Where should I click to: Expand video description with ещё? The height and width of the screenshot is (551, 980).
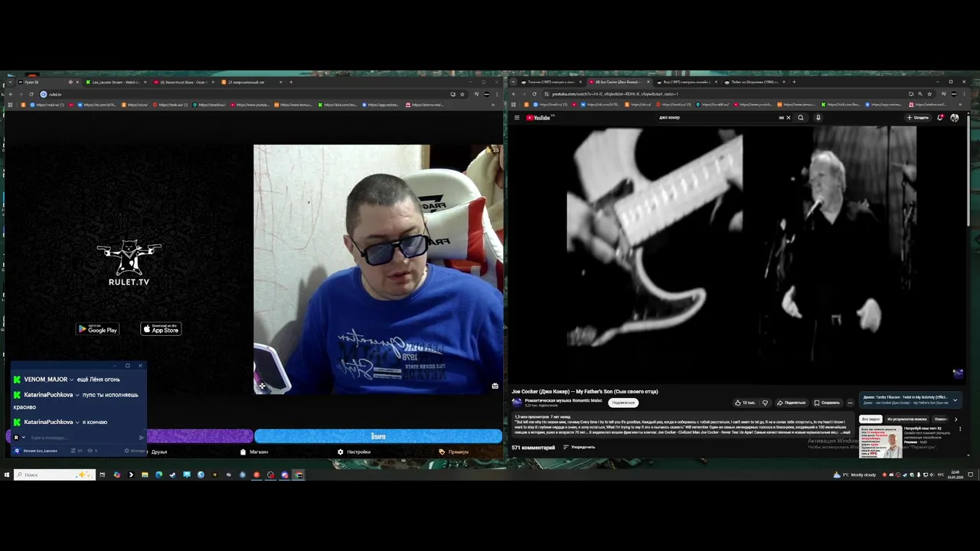tap(846, 432)
